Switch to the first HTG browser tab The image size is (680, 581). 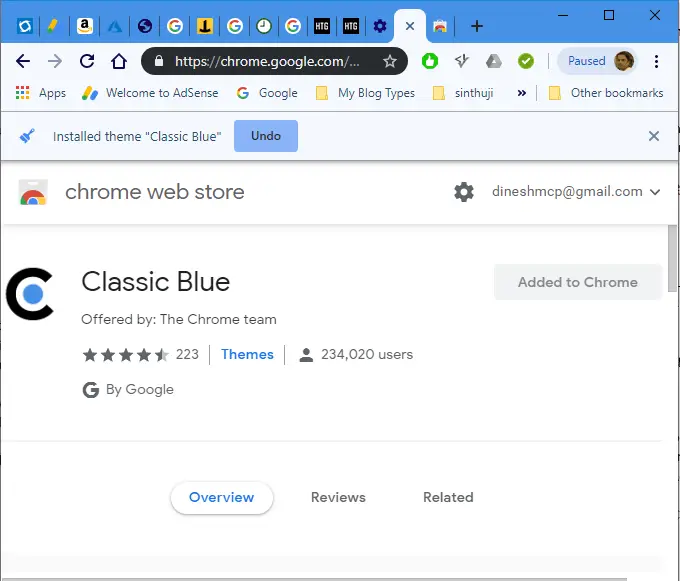click(x=322, y=26)
